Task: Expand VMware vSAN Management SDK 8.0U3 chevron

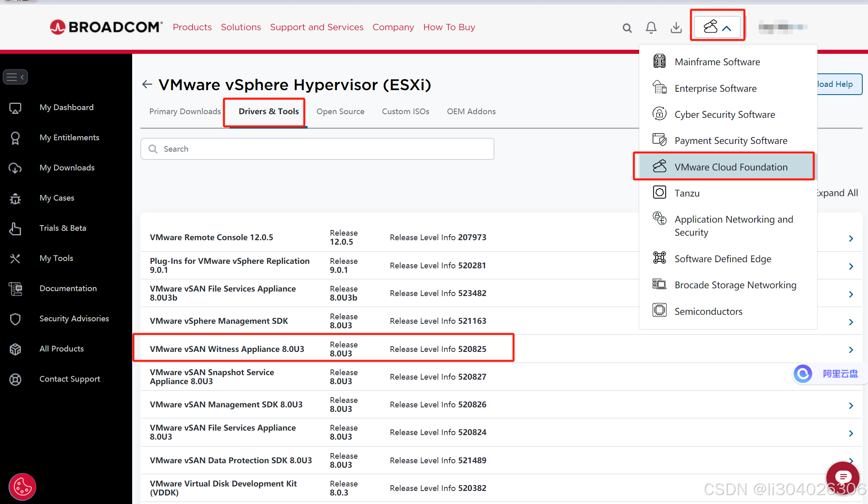Action: coord(851,405)
